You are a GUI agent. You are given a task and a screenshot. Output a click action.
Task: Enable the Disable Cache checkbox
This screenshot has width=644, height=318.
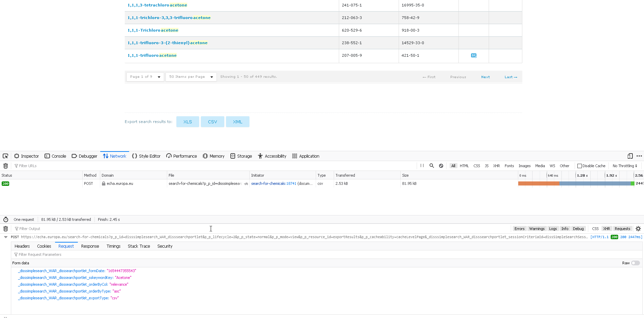pos(580,166)
